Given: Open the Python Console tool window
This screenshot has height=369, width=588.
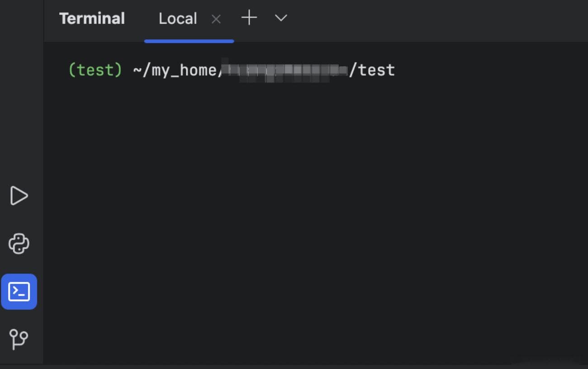Looking at the screenshot, I should pyautogui.click(x=19, y=244).
